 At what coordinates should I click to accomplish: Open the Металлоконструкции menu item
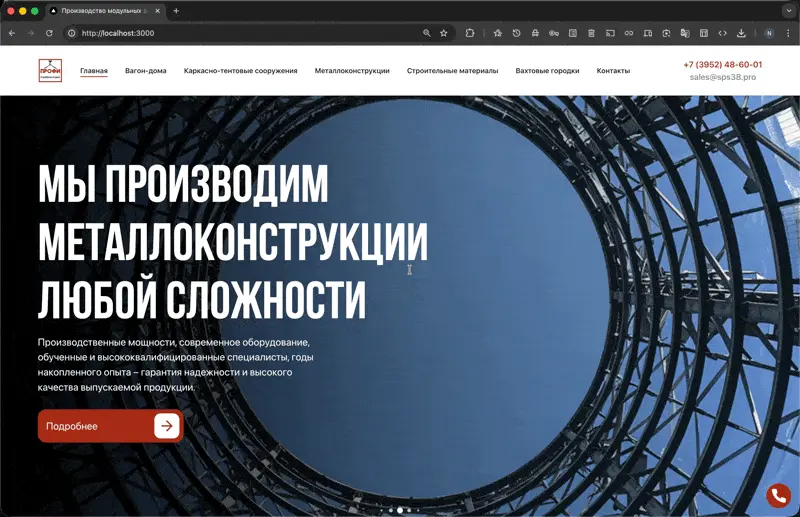point(352,71)
